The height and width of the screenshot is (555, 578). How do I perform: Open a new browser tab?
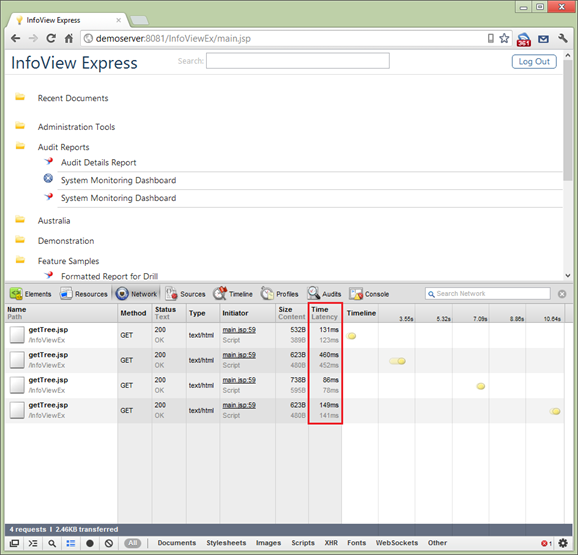[139, 20]
